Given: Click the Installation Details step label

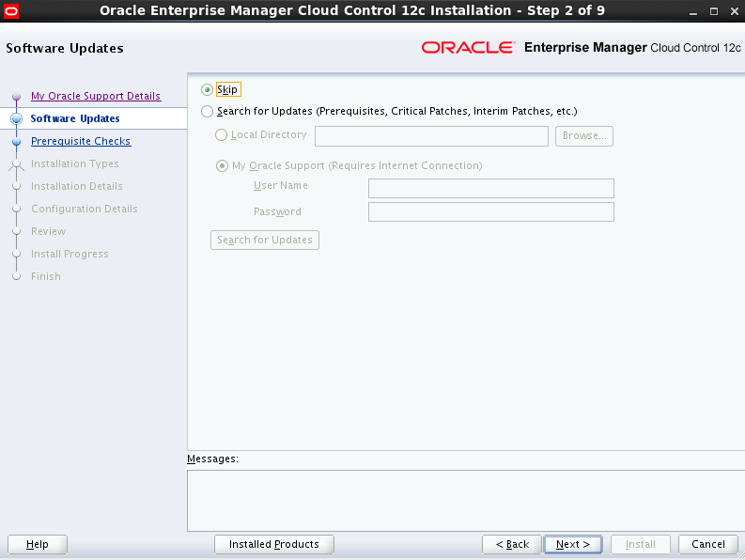Looking at the screenshot, I should coord(76,186).
